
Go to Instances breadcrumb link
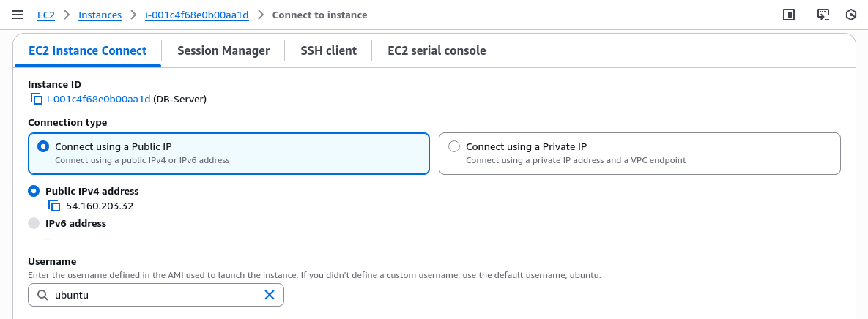[x=100, y=15]
